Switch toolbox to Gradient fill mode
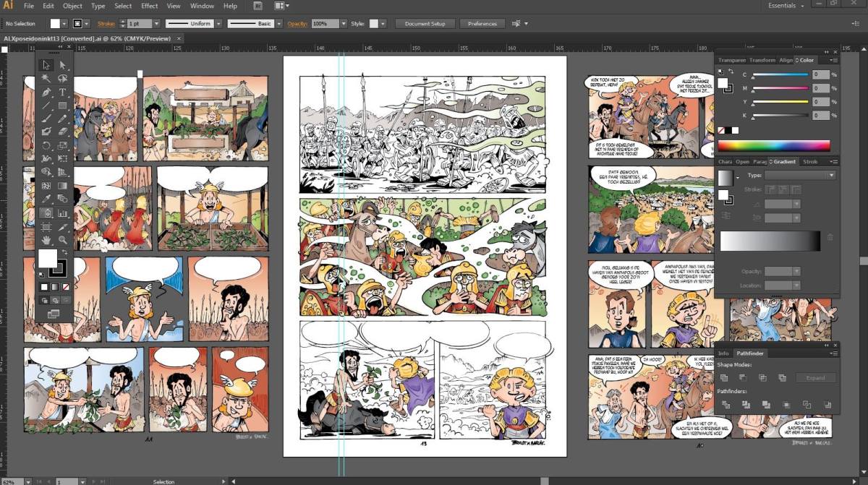Image resolution: width=868 pixels, height=485 pixels. pos(55,287)
